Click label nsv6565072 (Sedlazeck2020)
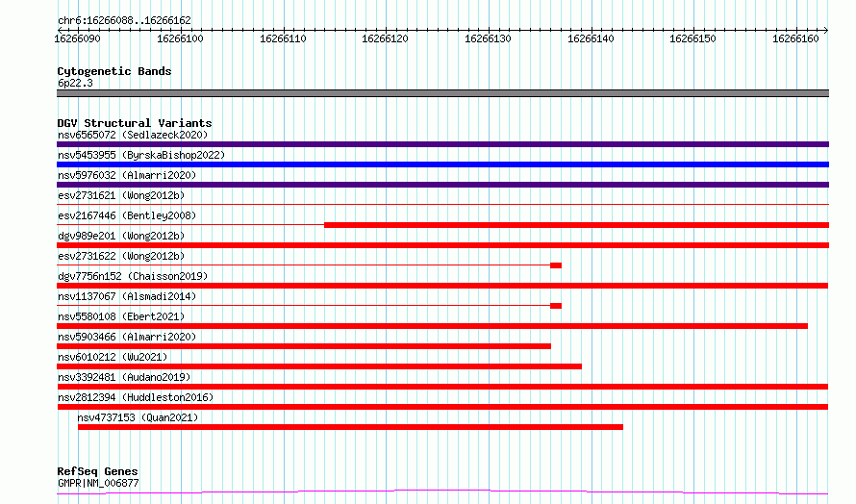Image resolution: width=856 pixels, height=504 pixels. coord(133,135)
